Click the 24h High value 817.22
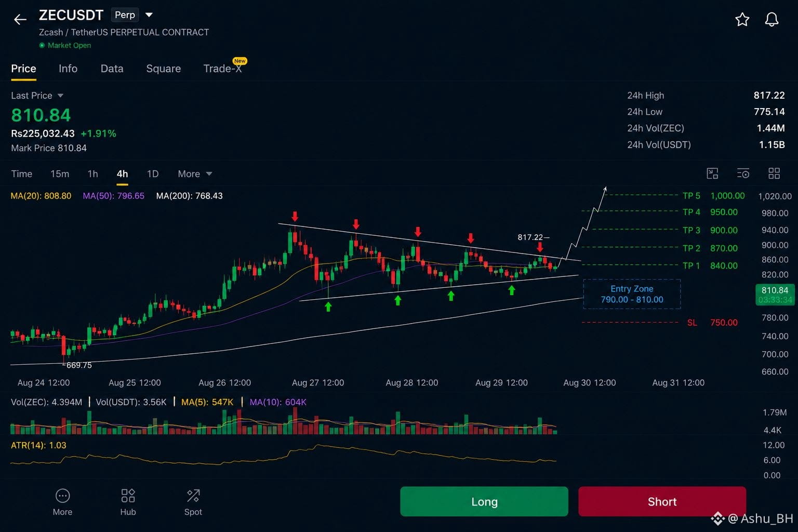 pyautogui.click(x=769, y=96)
